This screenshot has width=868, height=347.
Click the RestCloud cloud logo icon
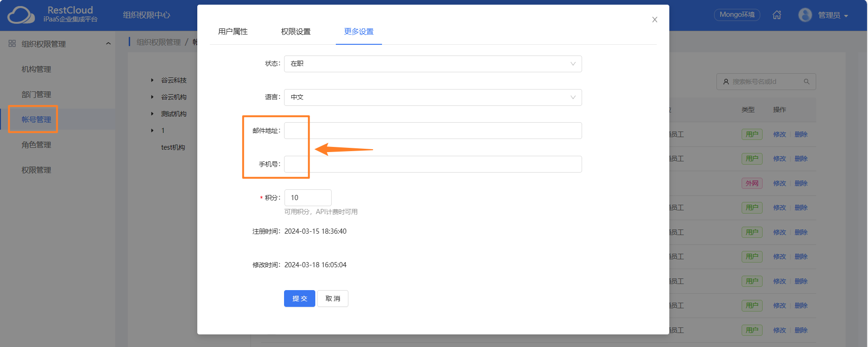(21, 15)
